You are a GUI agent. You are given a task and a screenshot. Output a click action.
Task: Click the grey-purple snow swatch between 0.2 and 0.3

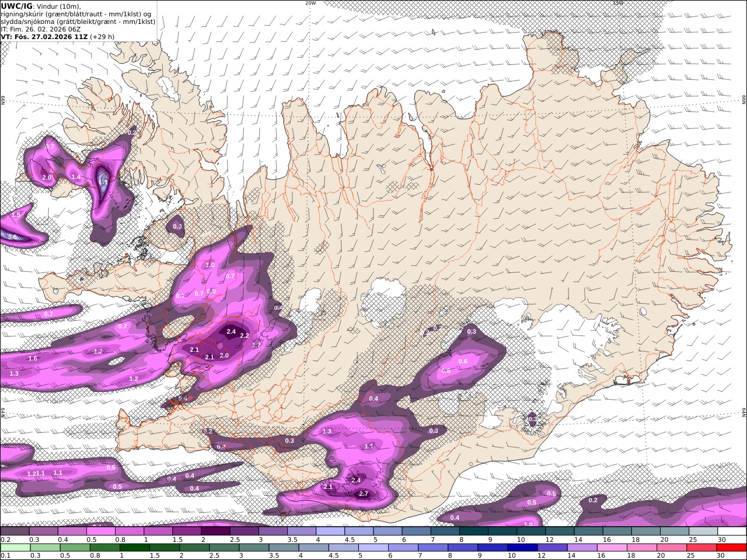pyautogui.click(x=15, y=531)
